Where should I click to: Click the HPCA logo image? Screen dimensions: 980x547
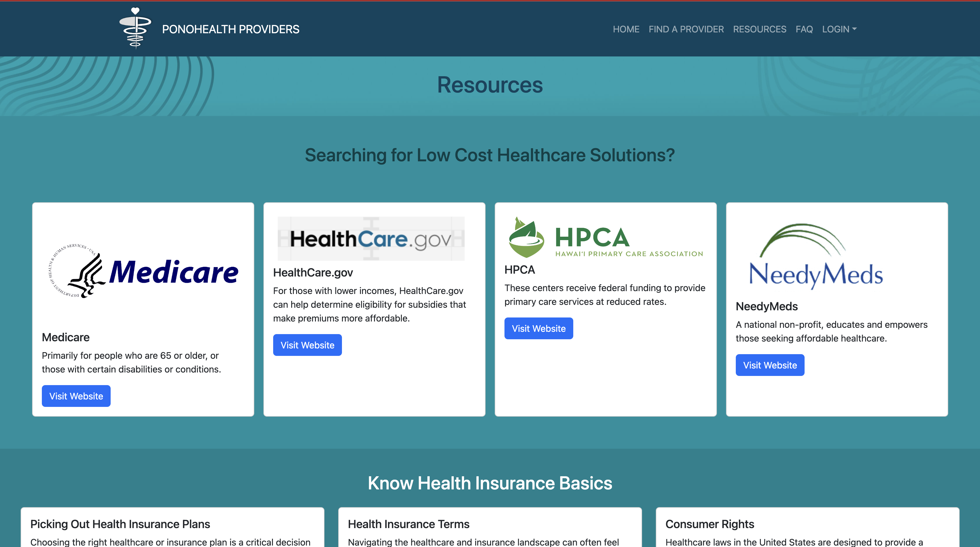pos(606,237)
